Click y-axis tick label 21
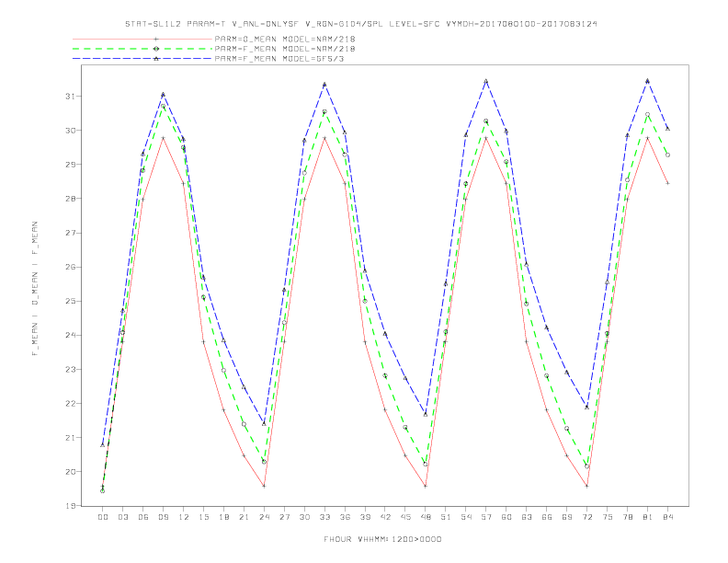 (70, 438)
